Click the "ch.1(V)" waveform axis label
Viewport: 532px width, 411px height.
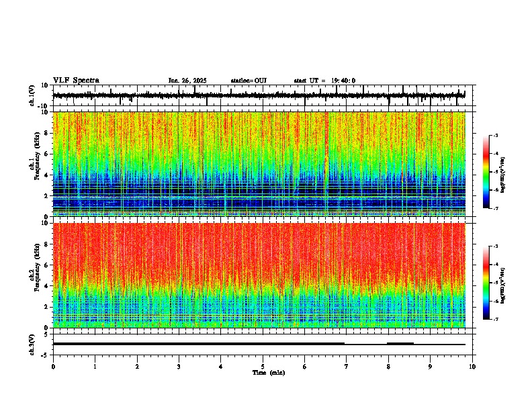[32, 95]
